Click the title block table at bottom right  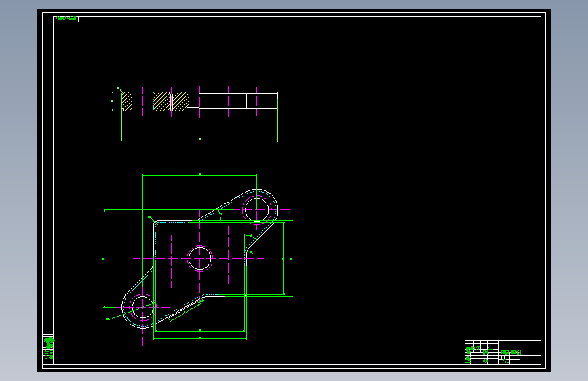pyautogui.click(x=503, y=352)
